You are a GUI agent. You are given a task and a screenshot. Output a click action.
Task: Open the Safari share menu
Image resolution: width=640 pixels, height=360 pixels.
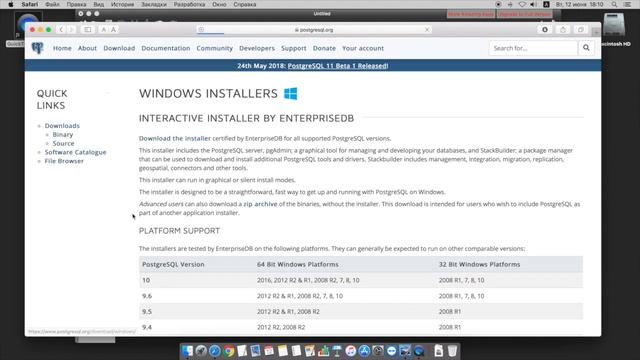point(563,30)
